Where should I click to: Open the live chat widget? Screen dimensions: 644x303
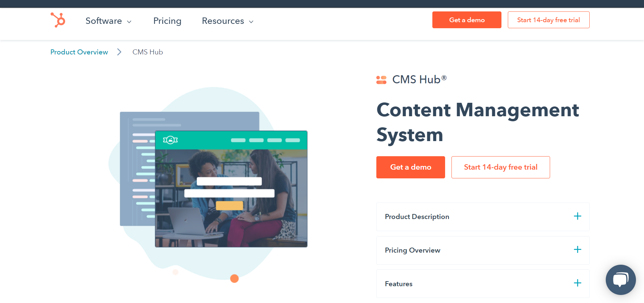click(621, 280)
